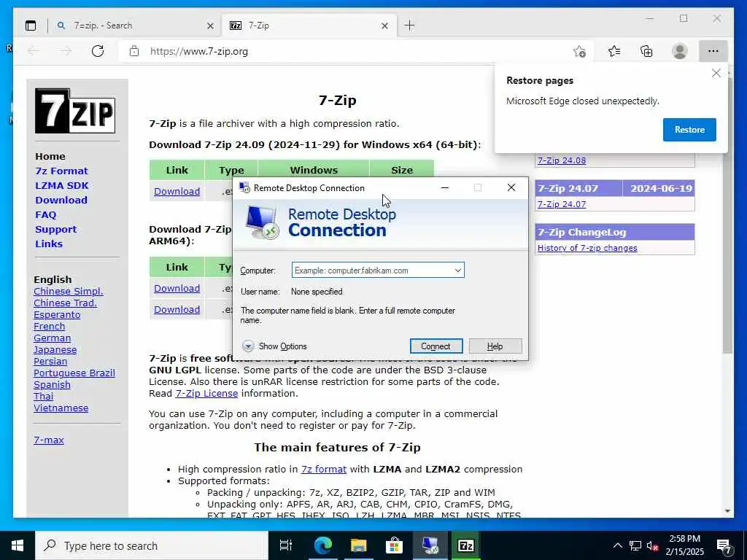This screenshot has height=560, width=747.
Task: Click the Type here to search box
Action: coord(152,545)
